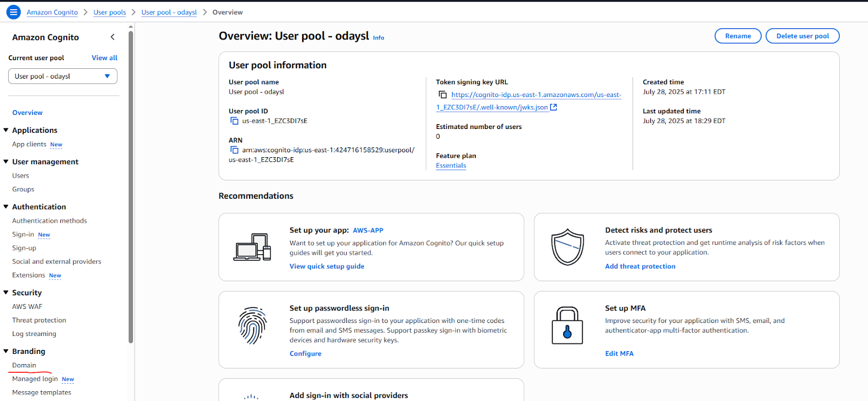The height and width of the screenshot is (401, 868).
Task: Open the current user pool dropdown
Action: 62,76
